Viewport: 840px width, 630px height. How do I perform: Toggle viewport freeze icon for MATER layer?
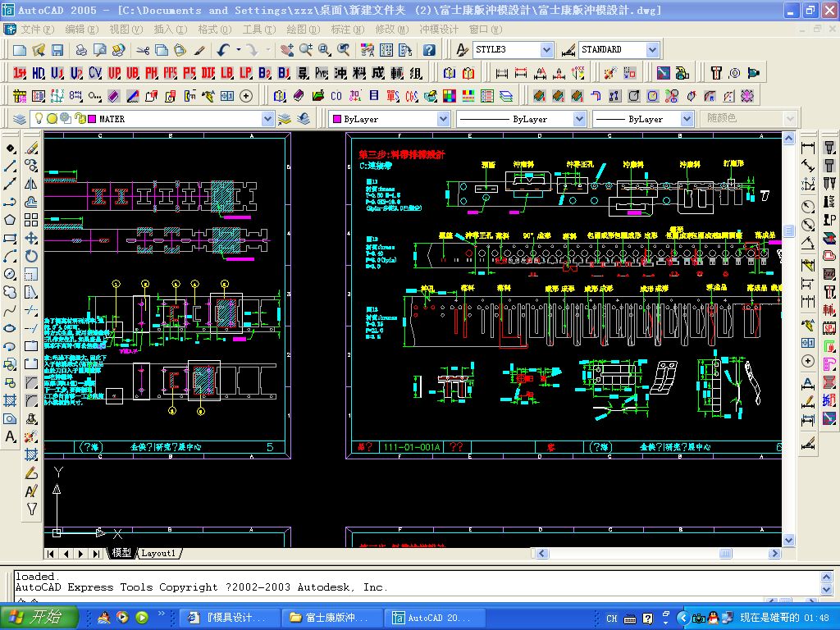pyautogui.click(x=66, y=118)
